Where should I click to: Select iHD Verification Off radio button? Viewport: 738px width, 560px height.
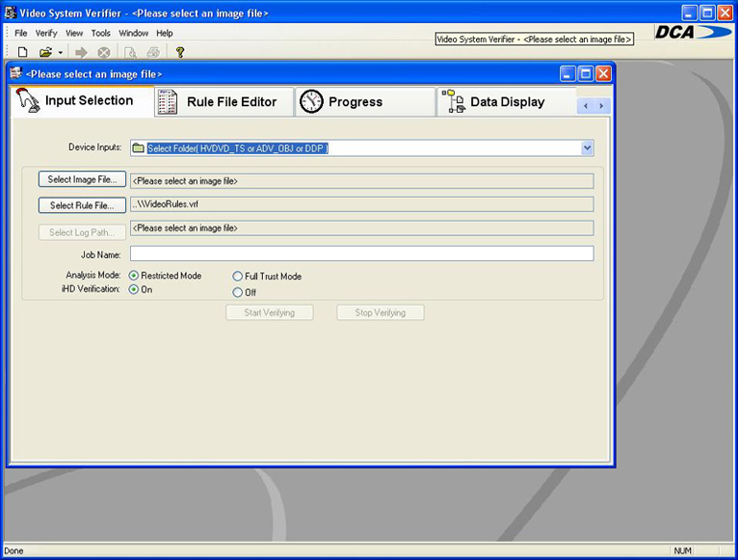(238, 292)
